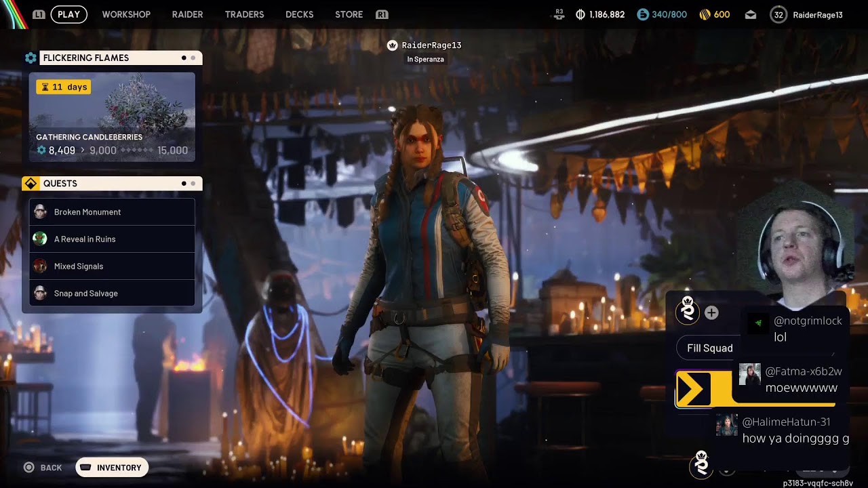
Task: Open the A Reveal in Ruins quest
Action: pos(112,239)
